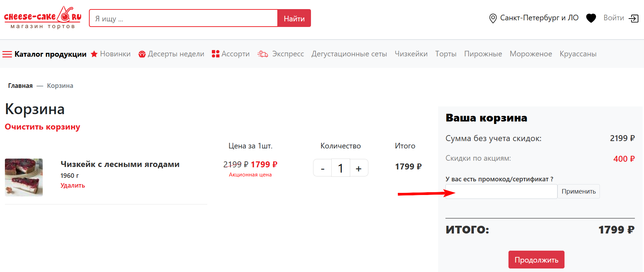Screen dimensions: 644x272
Task: Click the promo code input field
Action: click(501, 191)
